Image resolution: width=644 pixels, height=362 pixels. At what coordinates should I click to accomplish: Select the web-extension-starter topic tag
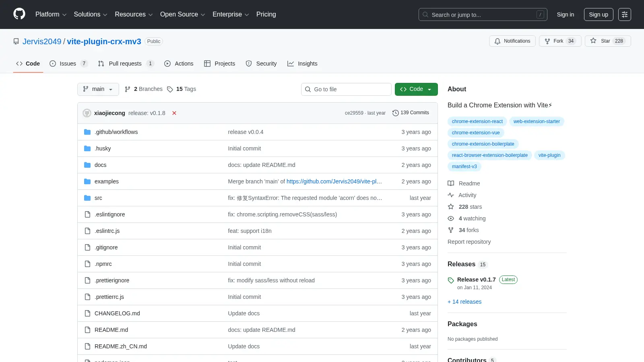point(537,121)
